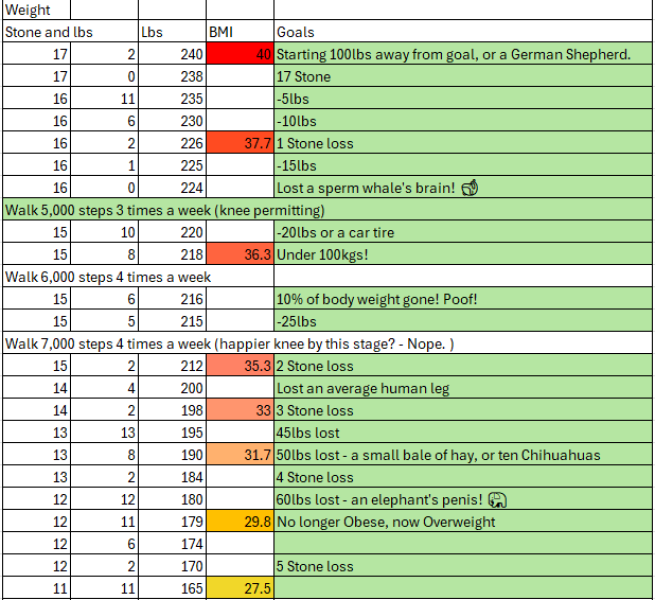The width and height of the screenshot is (655, 600).
Task: Select the Lbs cell showing 184
Action: click(x=172, y=477)
